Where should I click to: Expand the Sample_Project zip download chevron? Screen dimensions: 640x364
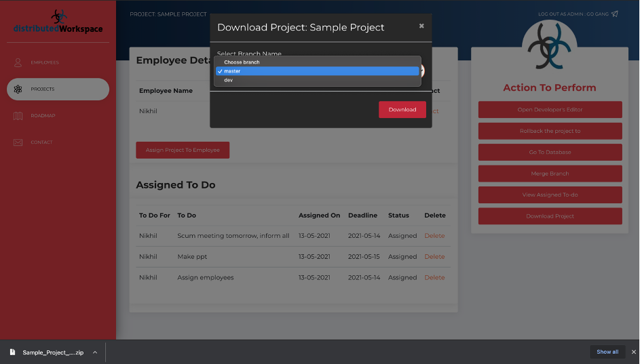coord(95,352)
